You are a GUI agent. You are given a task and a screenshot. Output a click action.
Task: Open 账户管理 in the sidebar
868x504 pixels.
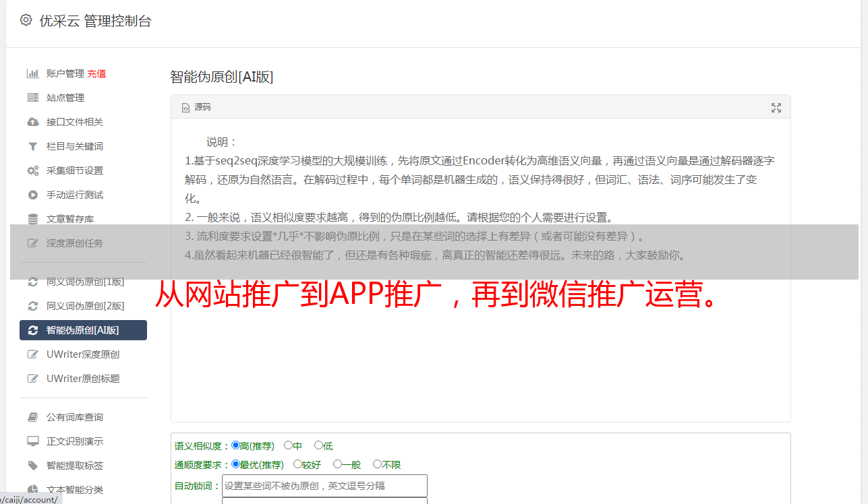coord(65,73)
